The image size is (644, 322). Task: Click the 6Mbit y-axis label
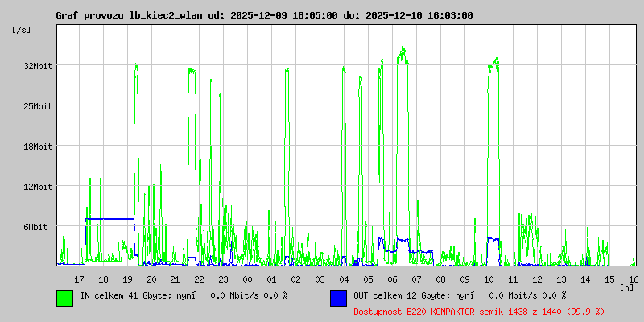coord(35,227)
